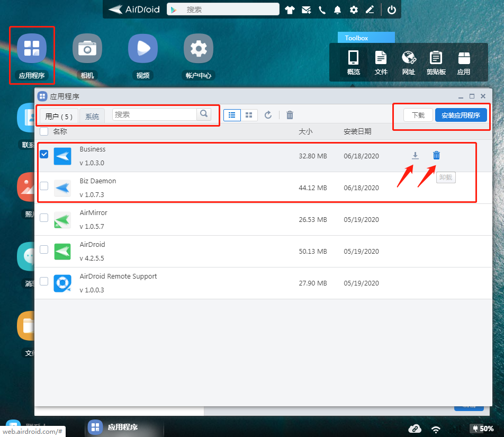
Task: Switch to the 系统 tab
Action: point(92,116)
